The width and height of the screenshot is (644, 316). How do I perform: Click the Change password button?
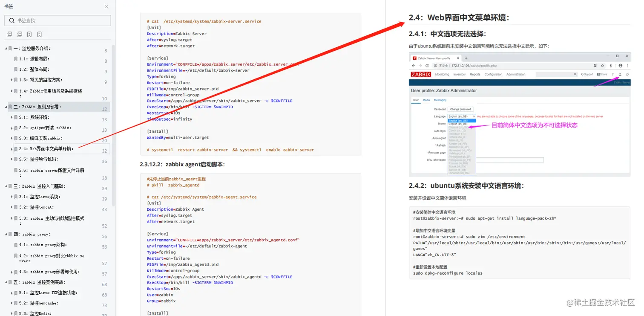(x=460, y=109)
